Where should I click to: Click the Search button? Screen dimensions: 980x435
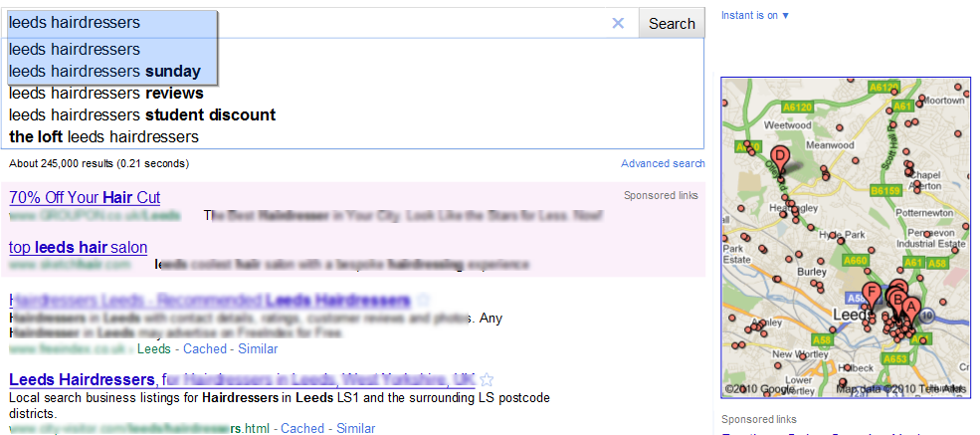[672, 24]
